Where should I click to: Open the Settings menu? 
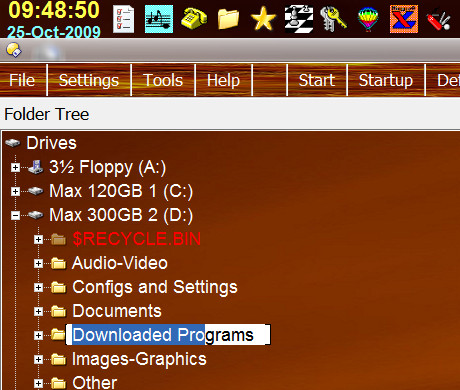coord(89,80)
